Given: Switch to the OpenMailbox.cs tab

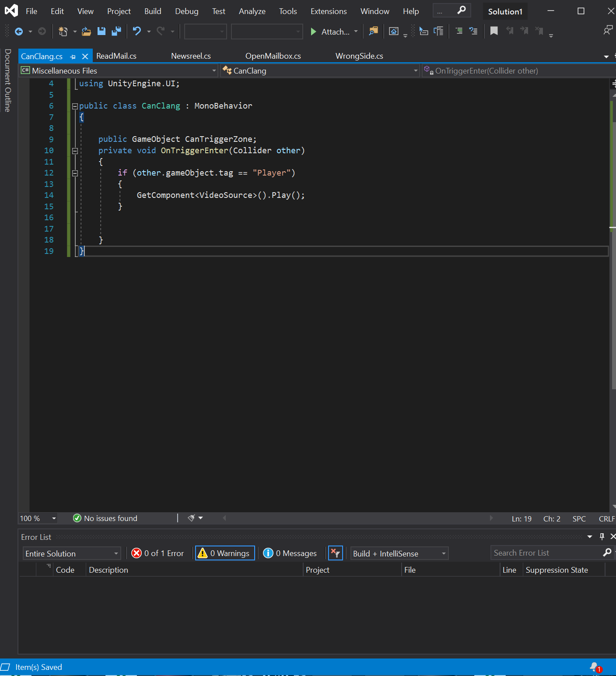Looking at the screenshot, I should 273,56.
